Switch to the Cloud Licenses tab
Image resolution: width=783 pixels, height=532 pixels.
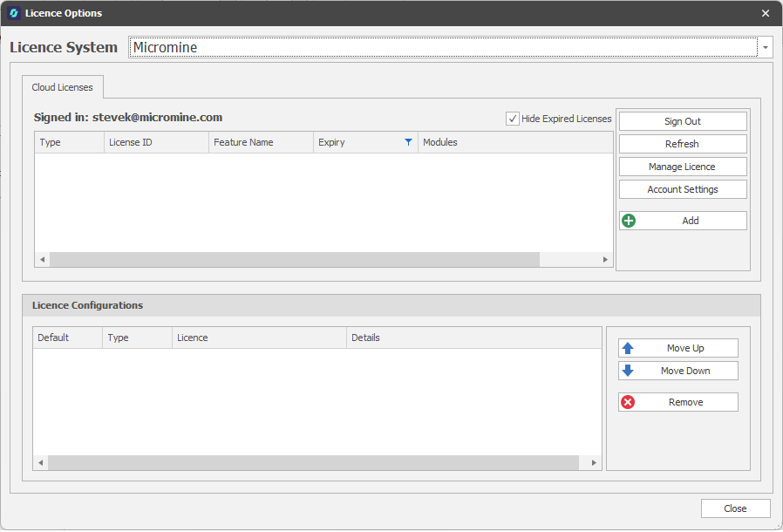pyautogui.click(x=63, y=87)
